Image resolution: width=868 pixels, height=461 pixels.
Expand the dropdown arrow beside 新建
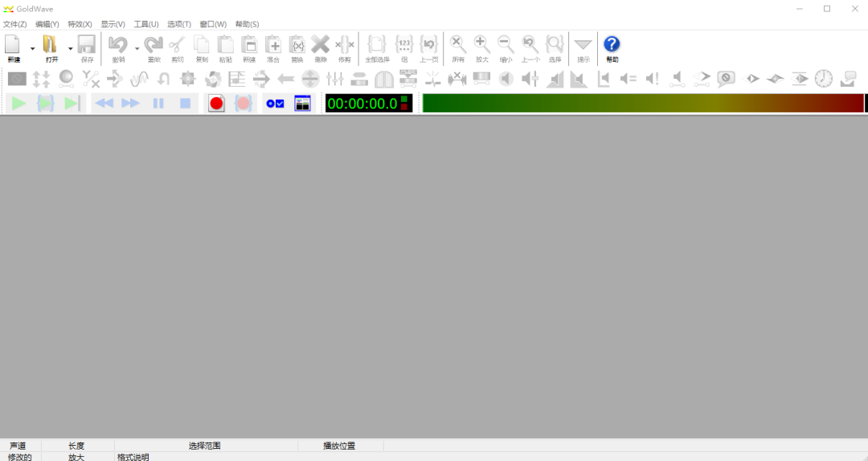pyautogui.click(x=33, y=48)
